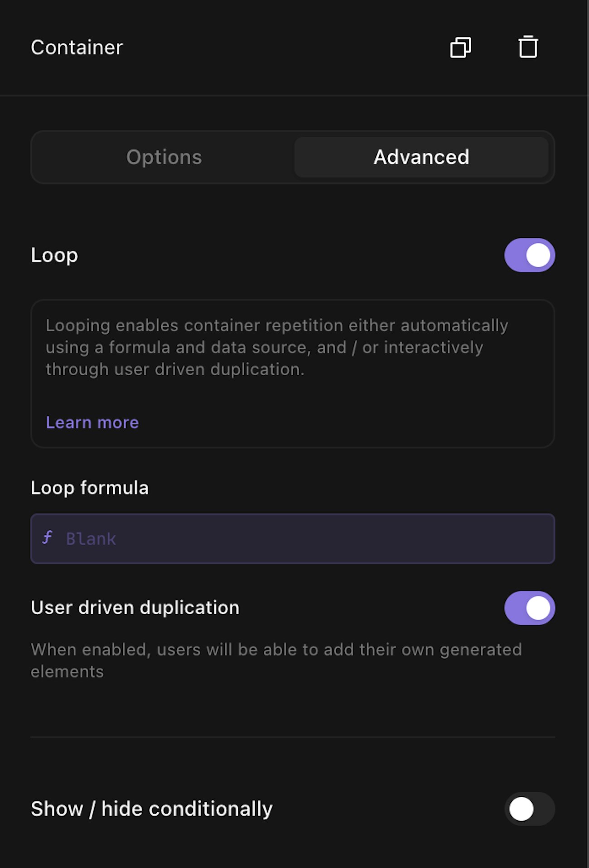Click the trash icon to delete container

527,47
